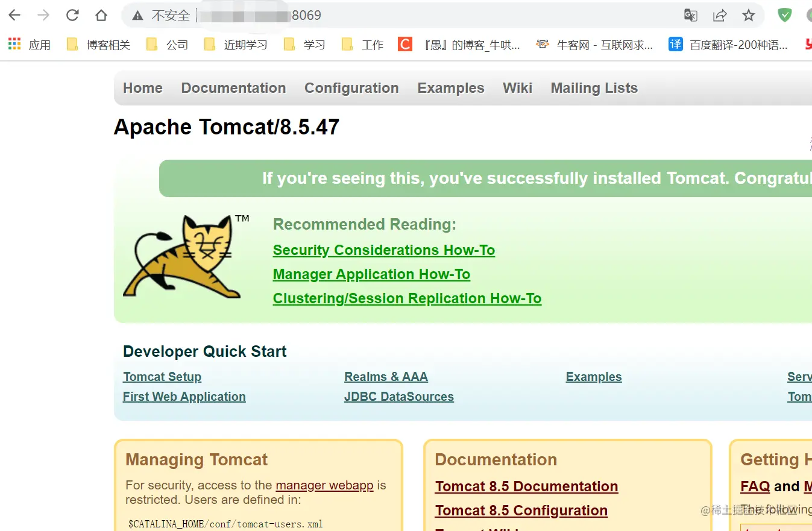Screen dimensions: 812x531
Task: Click the Managing Tomcat heading
Action: click(x=197, y=460)
